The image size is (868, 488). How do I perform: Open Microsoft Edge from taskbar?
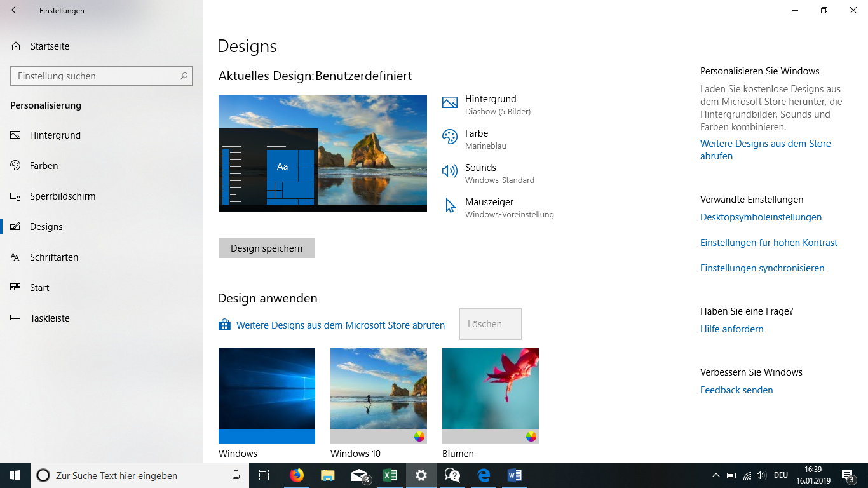484,475
